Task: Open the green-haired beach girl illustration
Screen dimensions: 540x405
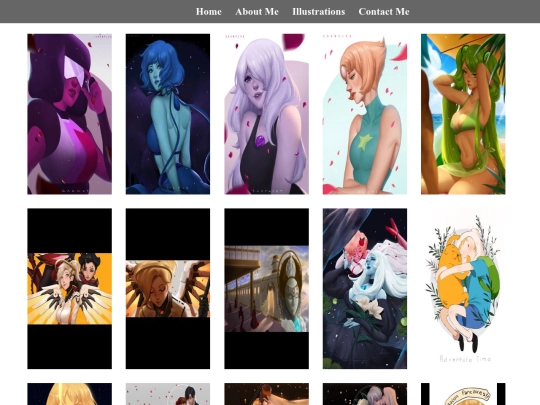Action: click(x=463, y=114)
